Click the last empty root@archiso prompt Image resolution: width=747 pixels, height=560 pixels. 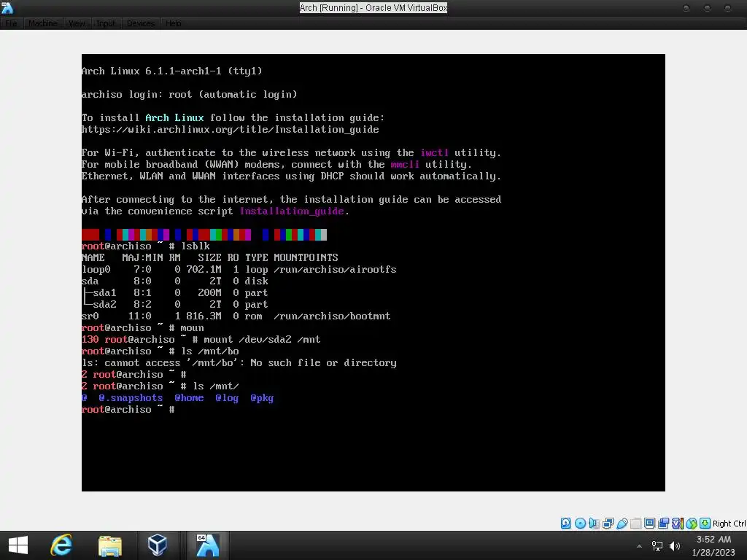coord(128,410)
